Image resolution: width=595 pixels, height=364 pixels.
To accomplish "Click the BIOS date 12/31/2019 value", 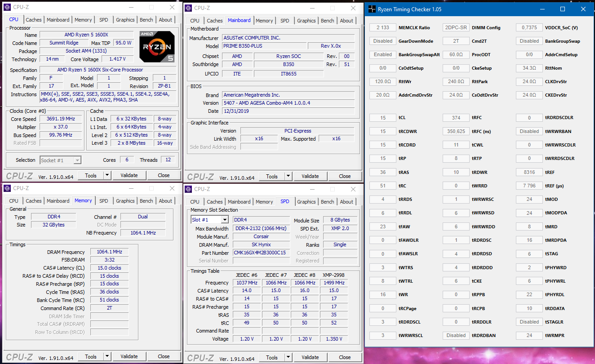I will pos(288,111).
